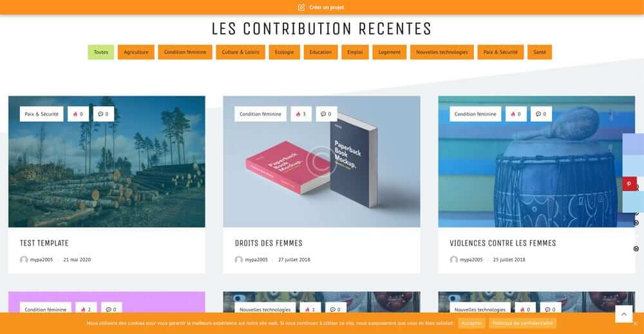Viewport: 644px width, 334px height.
Task: Accept cookies with the Accepter button
Action: pyautogui.click(x=471, y=323)
